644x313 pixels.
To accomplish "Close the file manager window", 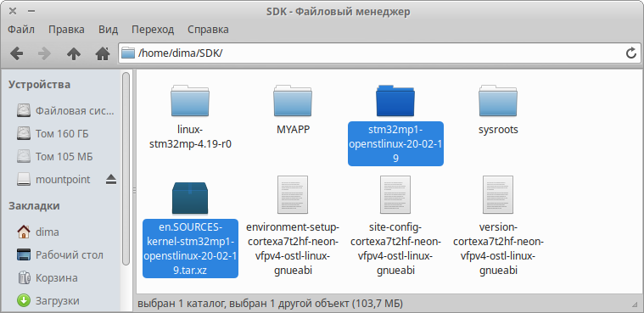I will 13,12.
